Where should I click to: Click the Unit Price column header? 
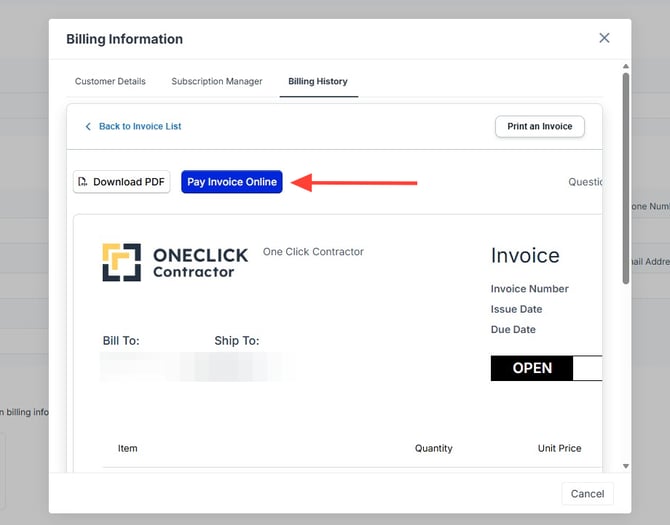(x=559, y=448)
